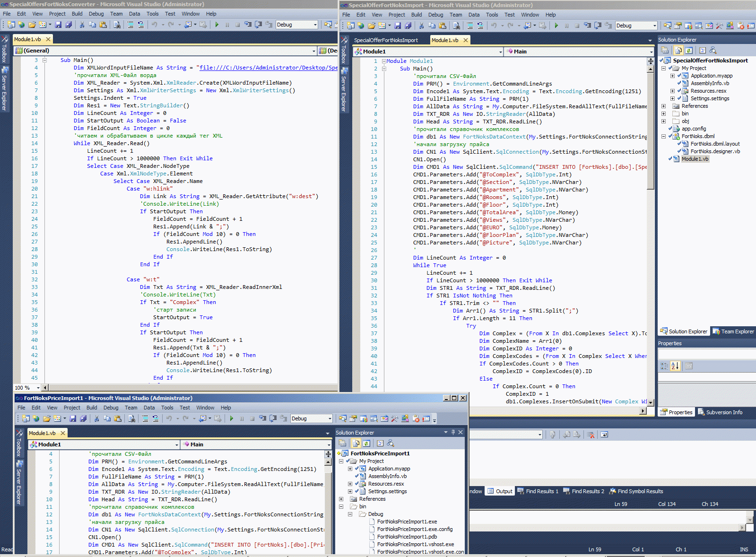Switch Properties panel to Alphabetical view

tap(675, 366)
